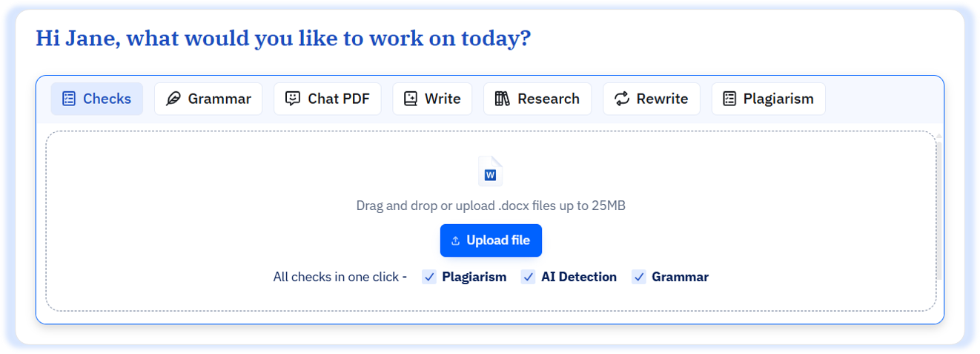980x354 pixels.
Task: Go to the Plagiarism tab
Action: click(769, 99)
